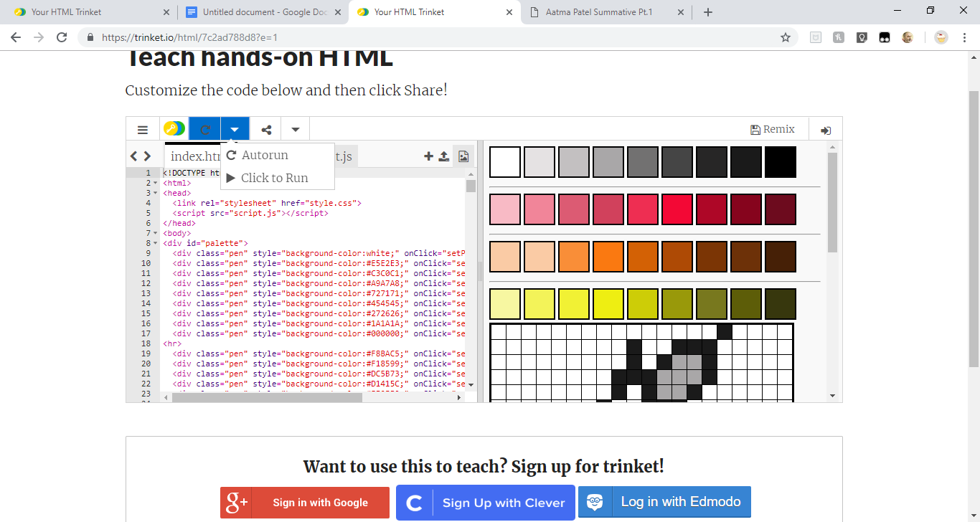Click Sign in with Google button

coord(305,503)
